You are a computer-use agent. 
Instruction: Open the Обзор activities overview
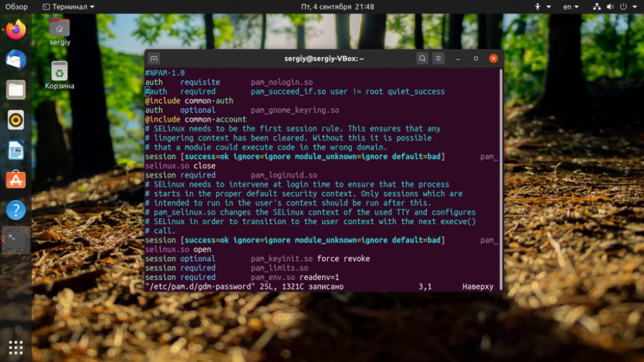[x=16, y=6]
